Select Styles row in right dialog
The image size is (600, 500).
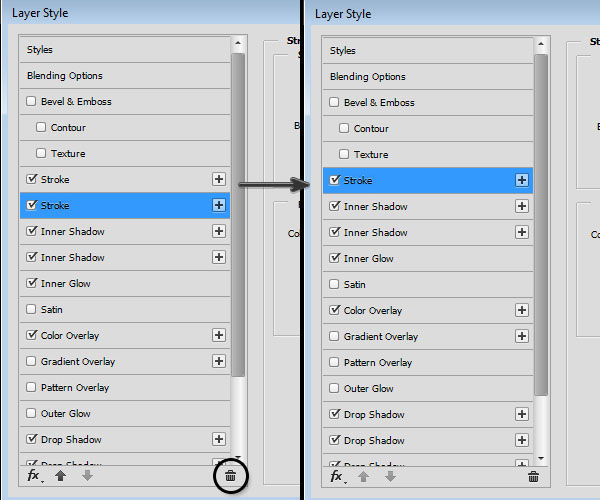428,50
